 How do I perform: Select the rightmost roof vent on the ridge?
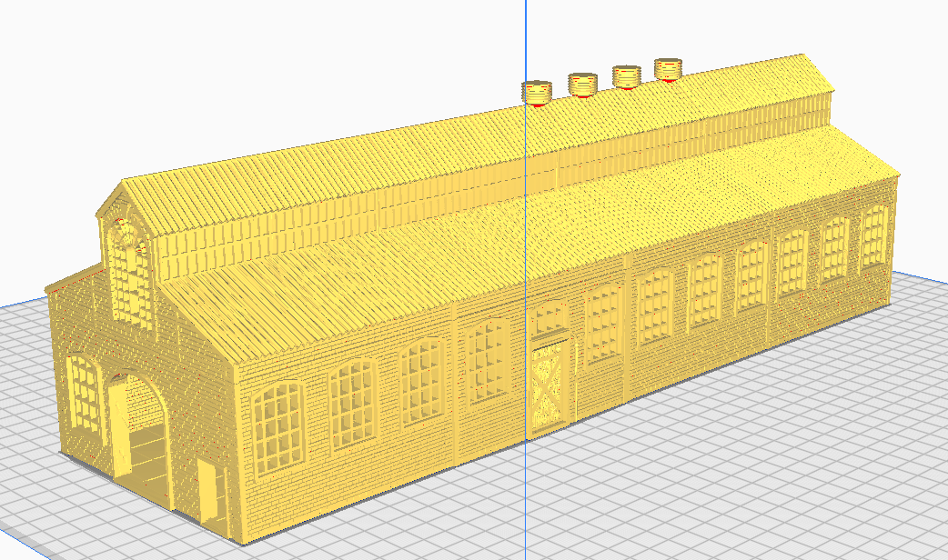[x=668, y=69]
